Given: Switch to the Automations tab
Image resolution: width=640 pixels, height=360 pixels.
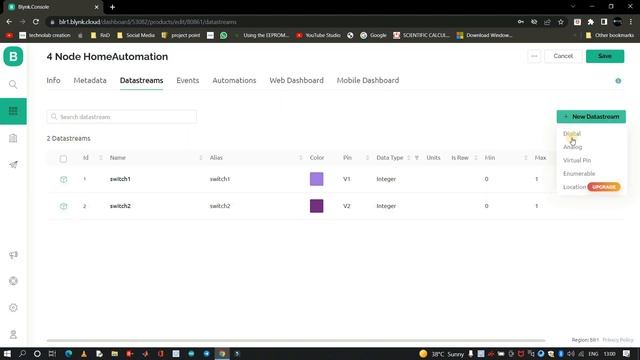Looking at the screenshot, I should pyautogui.click(x=234, y=80).
